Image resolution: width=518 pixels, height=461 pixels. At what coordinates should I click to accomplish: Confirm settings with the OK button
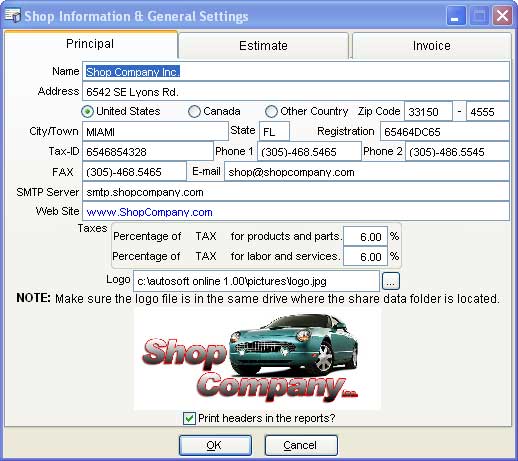click(x=215, y=445)
